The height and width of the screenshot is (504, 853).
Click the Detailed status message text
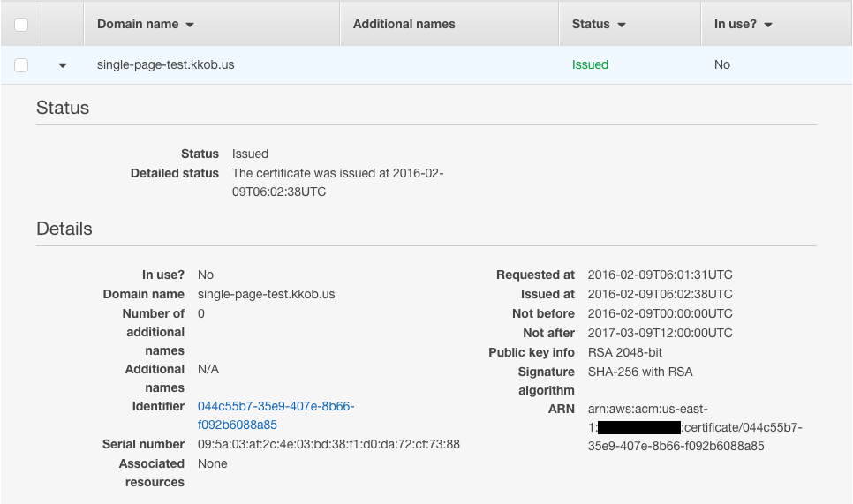point(337,182)
